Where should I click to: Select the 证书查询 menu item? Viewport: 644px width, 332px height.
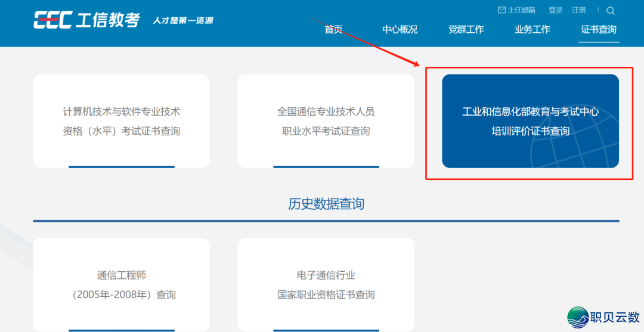click(599, 30)
